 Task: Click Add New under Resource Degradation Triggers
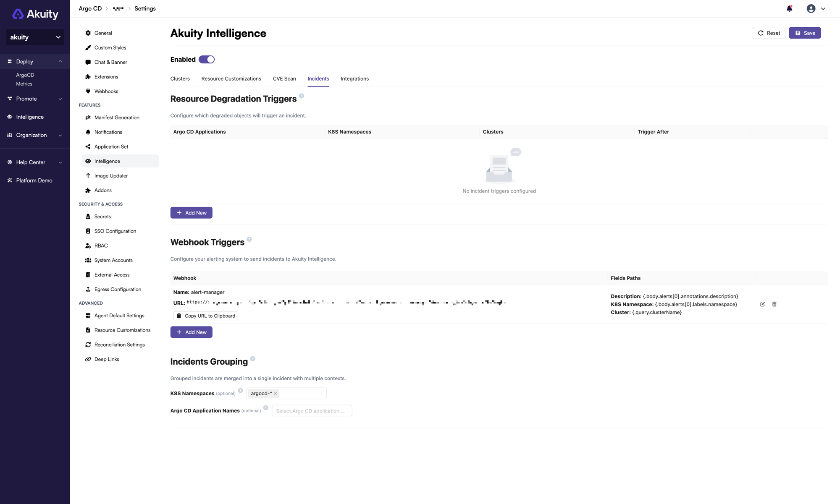(x=191, y=212)
